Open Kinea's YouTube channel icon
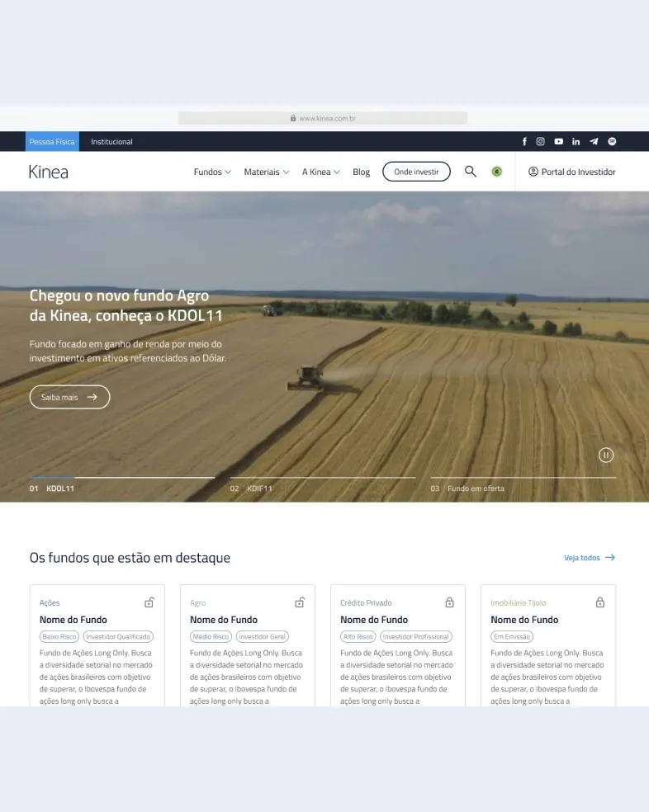Viewport: 649px width, 812px height. click(x=558, y=141)
